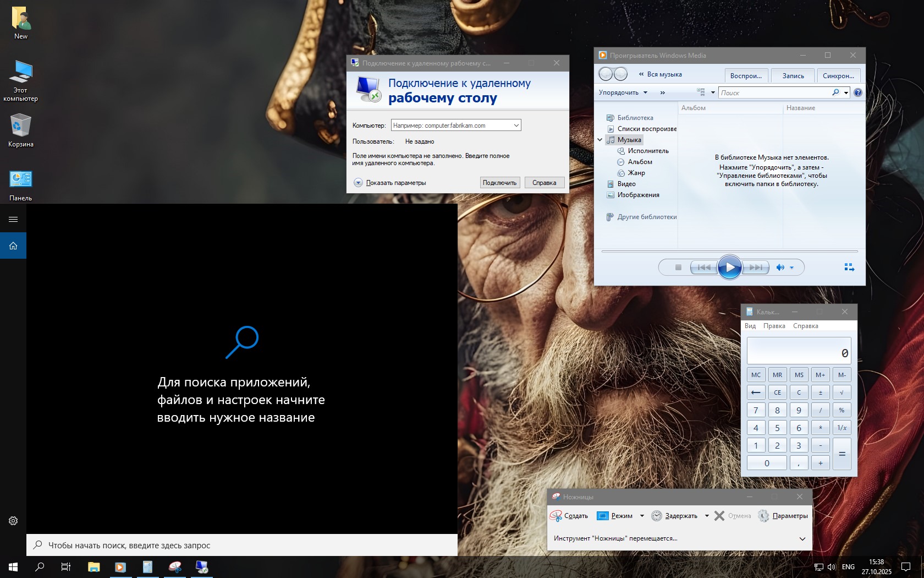Open the calculator Вид menu
This screenshot has width=924, height=578.
750,326
